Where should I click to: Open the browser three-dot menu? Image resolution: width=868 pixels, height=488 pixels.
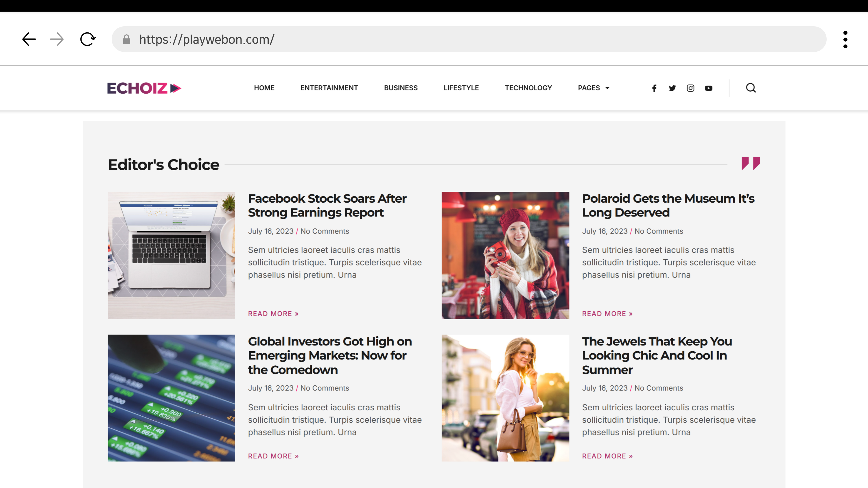pos(845,39)
